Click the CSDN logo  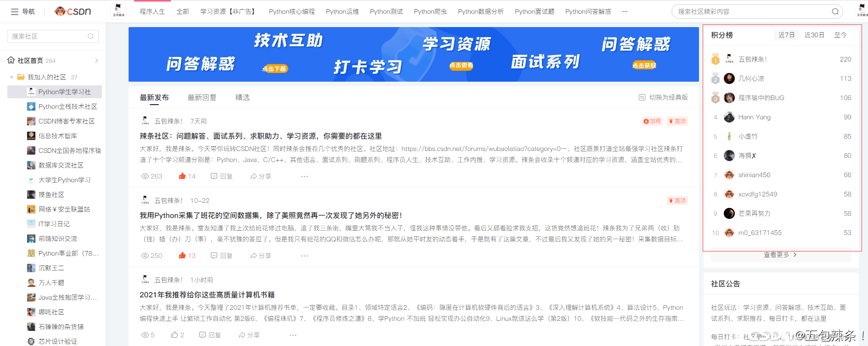point(73,11)
